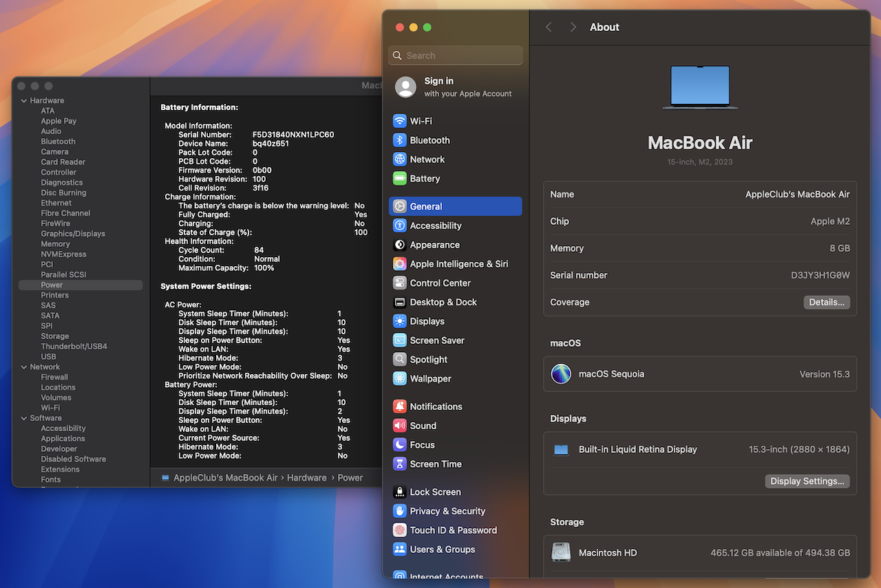Click the Settings search field
This screenshot has width=881, height=588.
coord(456,56)
